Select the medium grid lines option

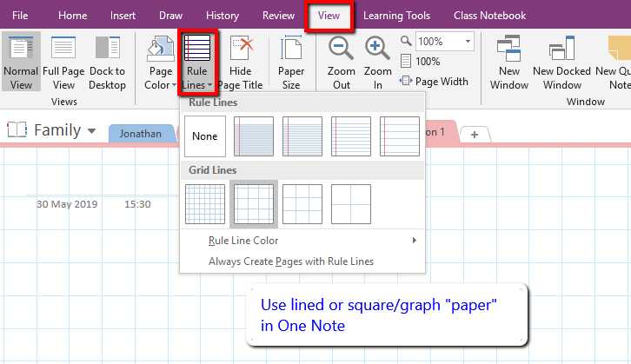254,204
